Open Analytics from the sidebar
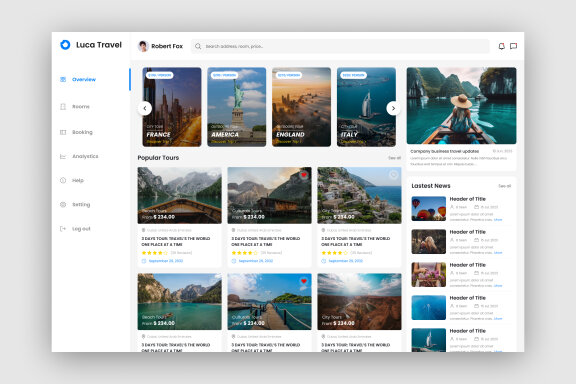This screenshot has width=576, height=384. (x=85, y=157)
